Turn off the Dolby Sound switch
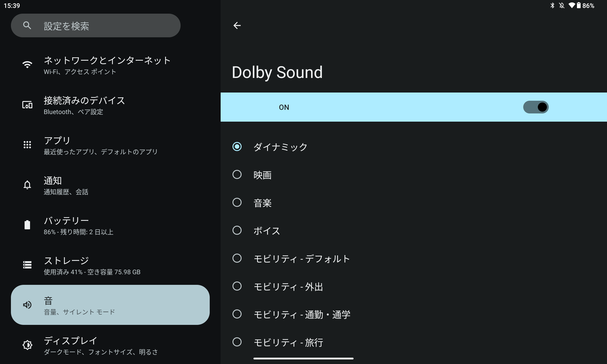The image size is (607, 364). [536, 107]
